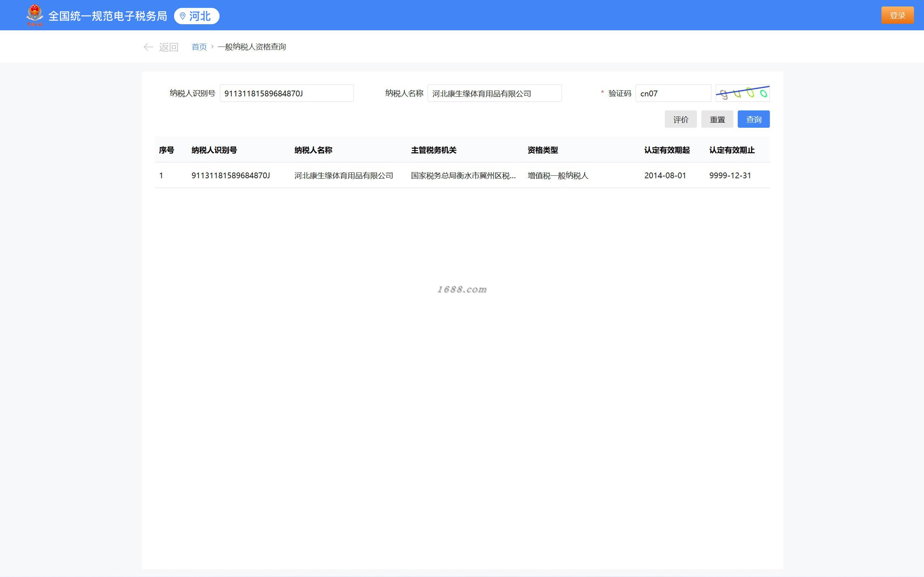Focus the 纳税人名称 input field

pyautogui.click(x=494, y=93)
